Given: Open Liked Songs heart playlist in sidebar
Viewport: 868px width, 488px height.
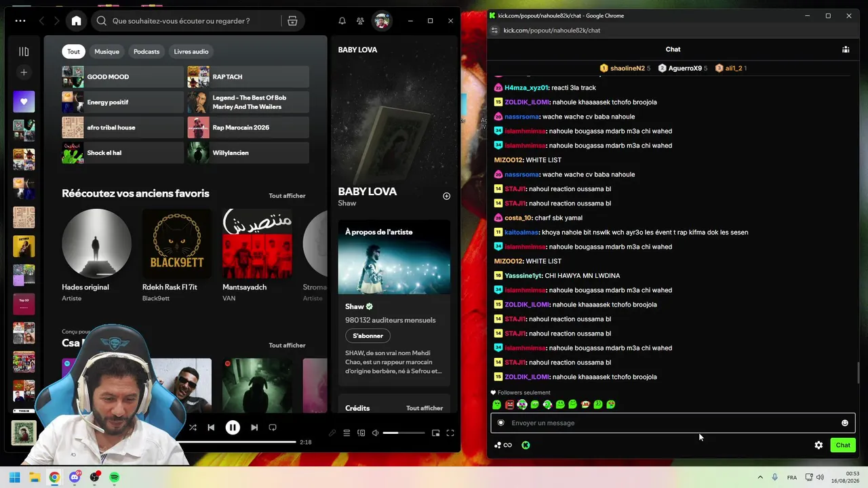Looking at the screenshot, I should (x=24, y=102).
